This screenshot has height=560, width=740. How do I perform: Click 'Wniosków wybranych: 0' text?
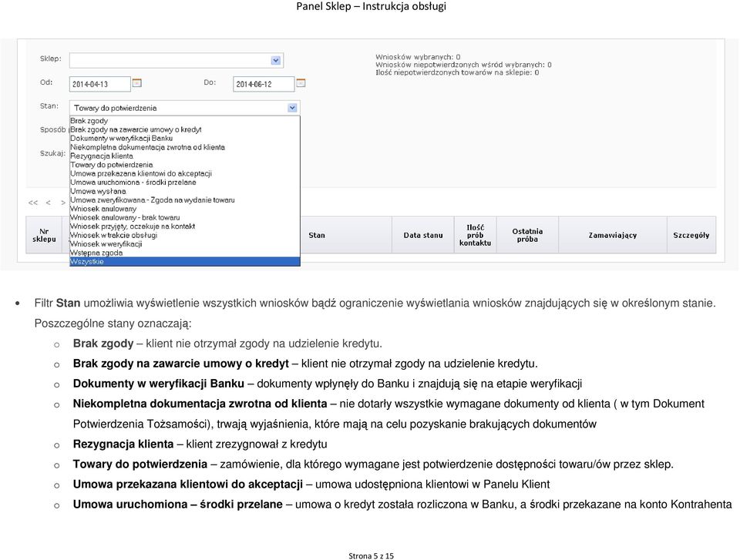point(418,56)
